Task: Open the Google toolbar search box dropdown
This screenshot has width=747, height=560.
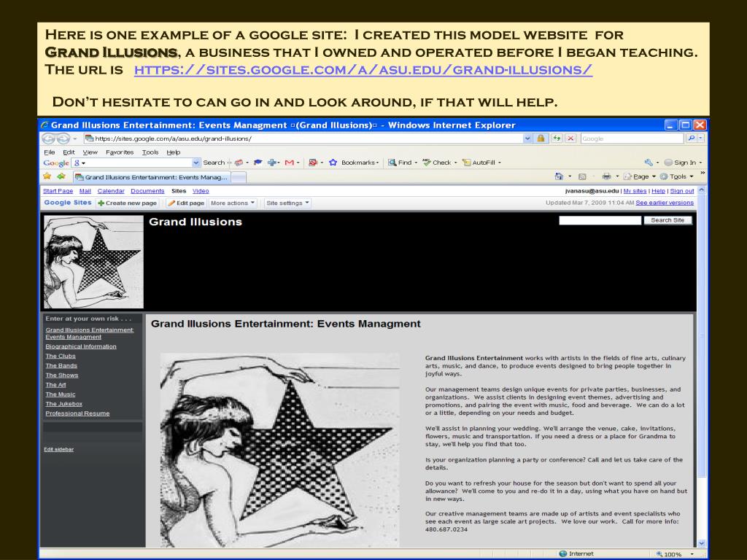Action: click(x=196, y=163)
